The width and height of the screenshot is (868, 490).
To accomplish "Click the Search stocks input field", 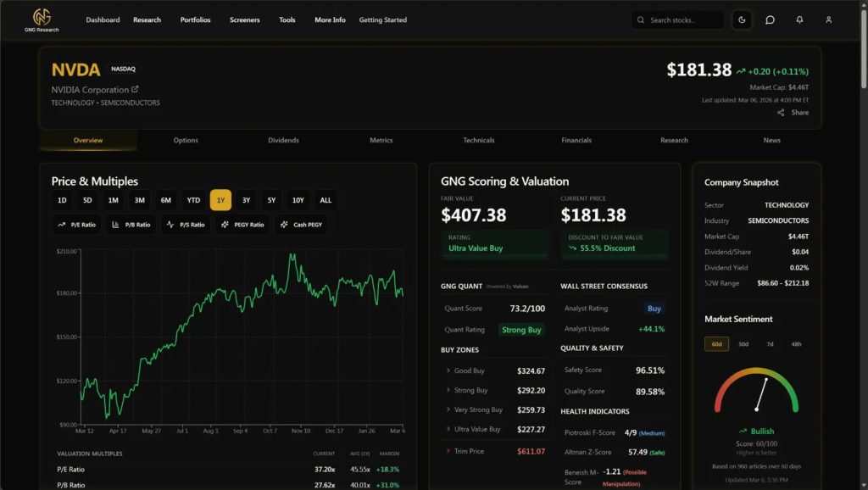I will tap(677, 19).
